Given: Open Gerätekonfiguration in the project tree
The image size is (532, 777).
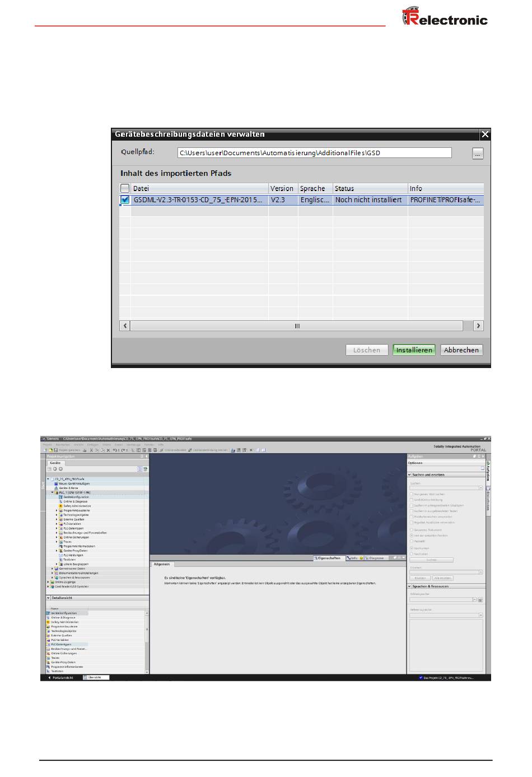Looking at the screenshot, I should point(76,497).
